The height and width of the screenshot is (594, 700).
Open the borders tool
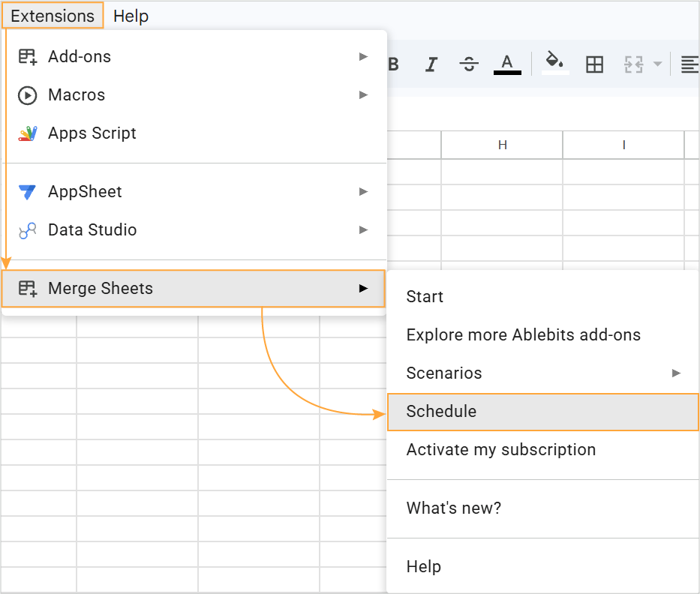[x=595, y=64]
